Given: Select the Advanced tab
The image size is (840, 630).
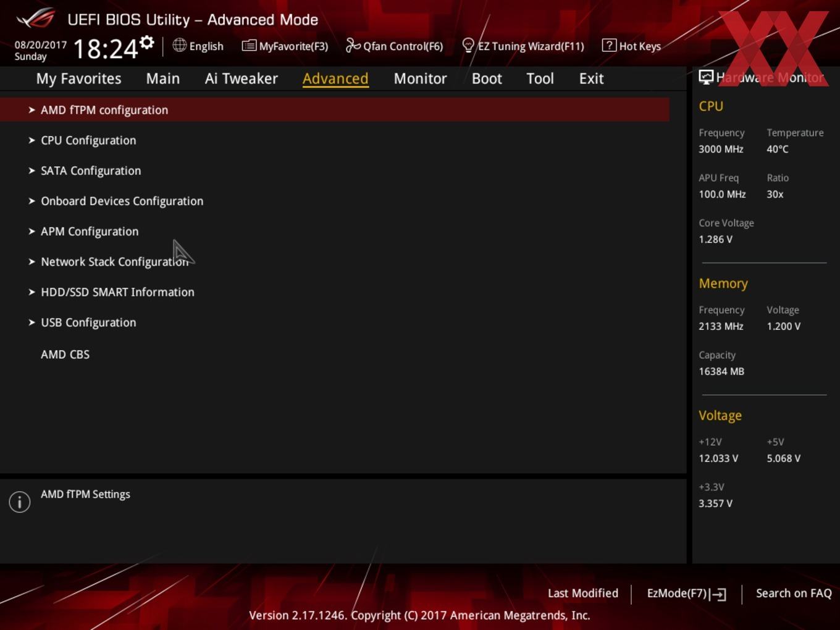Looking at the screenshot, I should pos(335,78).
